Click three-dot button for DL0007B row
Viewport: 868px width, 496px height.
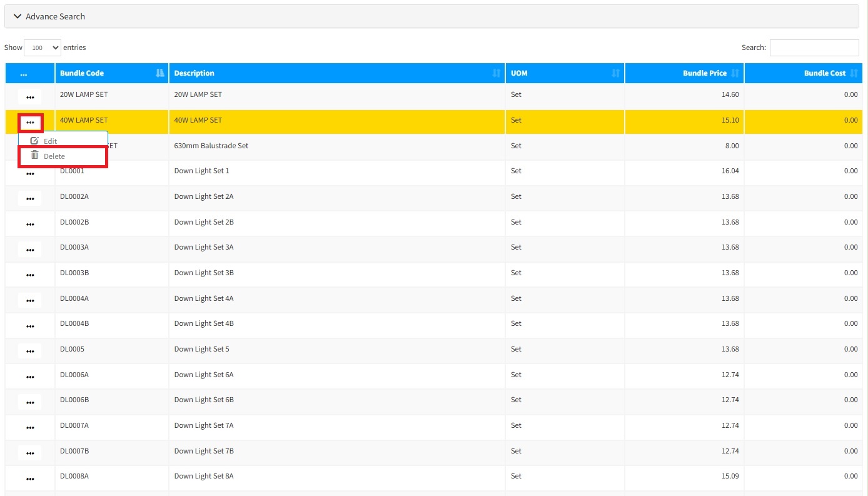(30, 453)
